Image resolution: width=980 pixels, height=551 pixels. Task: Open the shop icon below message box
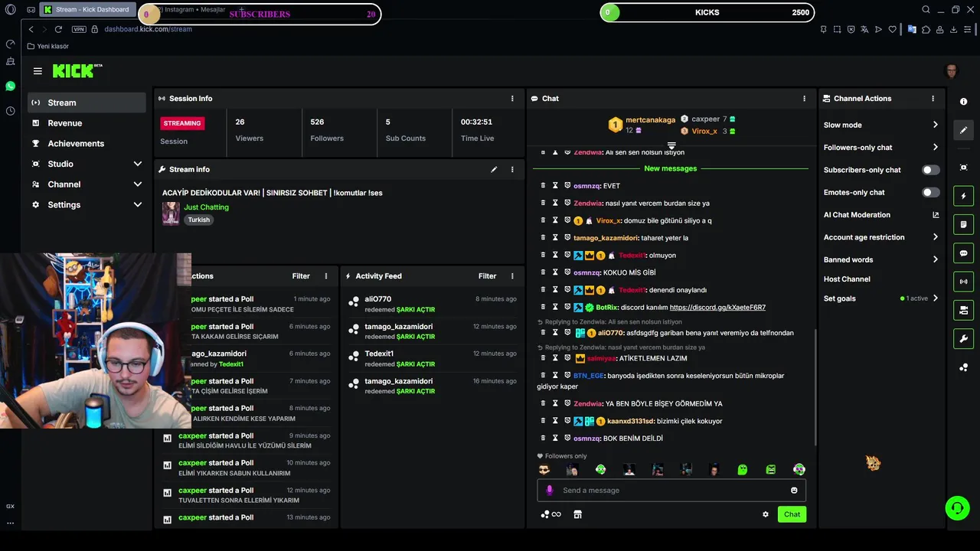[577, 514]
